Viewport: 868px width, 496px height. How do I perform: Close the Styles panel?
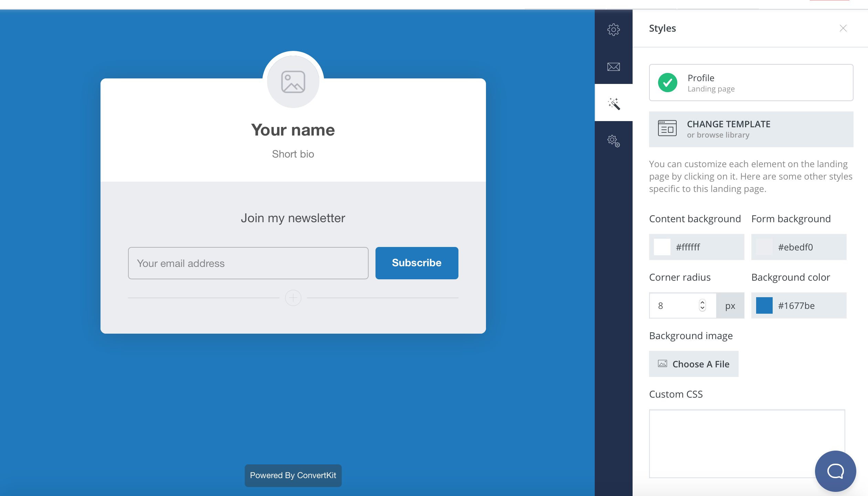[843, 28]
